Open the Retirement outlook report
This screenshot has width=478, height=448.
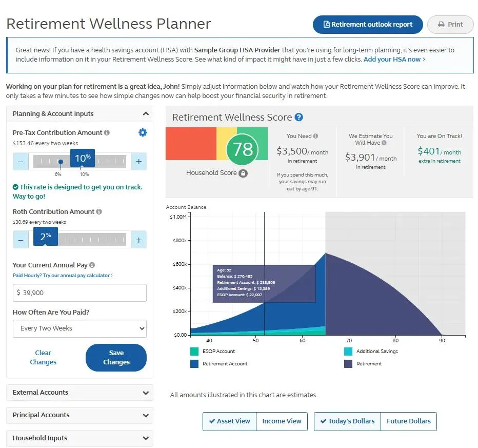(368, 25)
